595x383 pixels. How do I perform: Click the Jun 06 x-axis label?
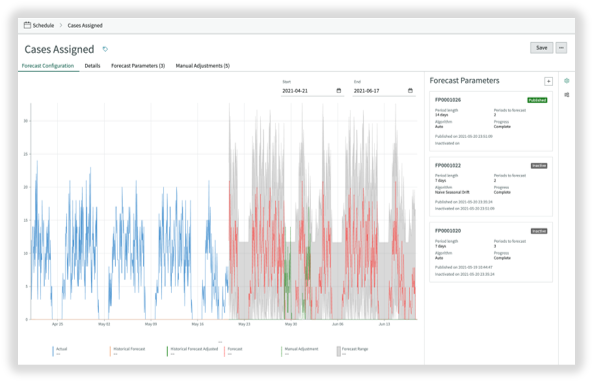point(338,324)
